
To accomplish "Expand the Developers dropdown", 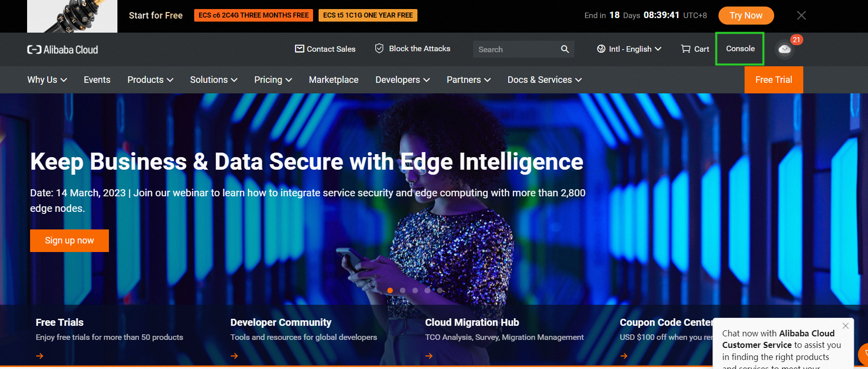I will click(x=402, y=80).
